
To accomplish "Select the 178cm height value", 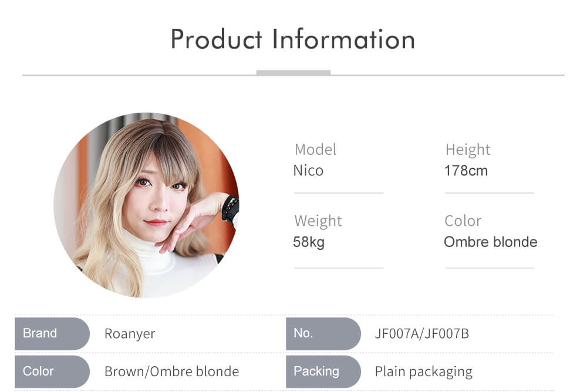I will tap(466, 171).
